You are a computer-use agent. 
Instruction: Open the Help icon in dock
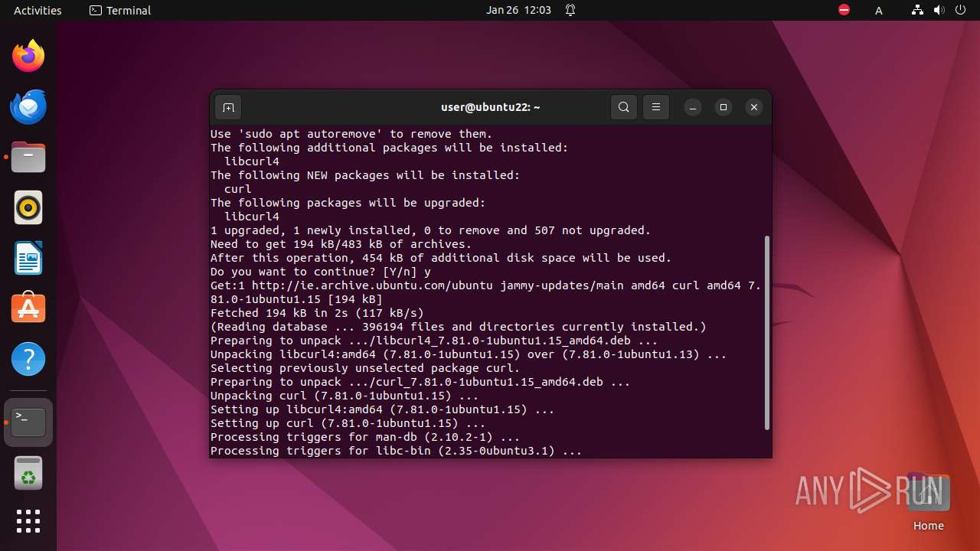point(28,359)
